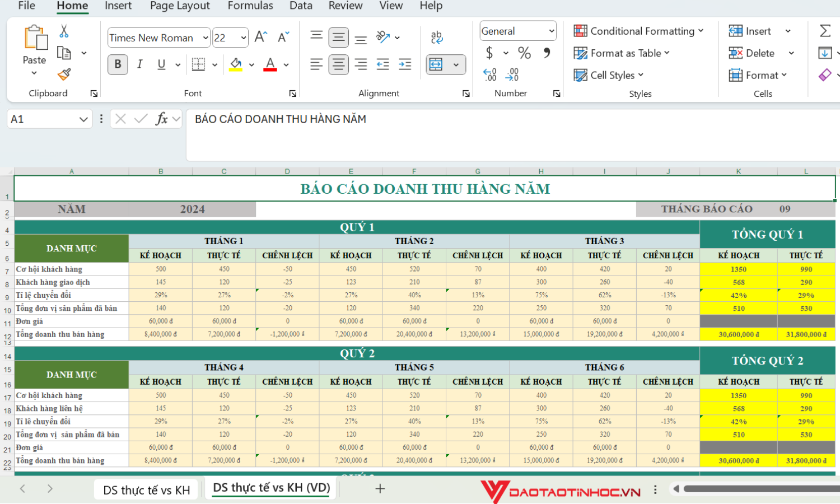Image resolution: width=840 pixels, height=504 pixels.
Task: Open the font name dropdown
Action: click(206, 38)
